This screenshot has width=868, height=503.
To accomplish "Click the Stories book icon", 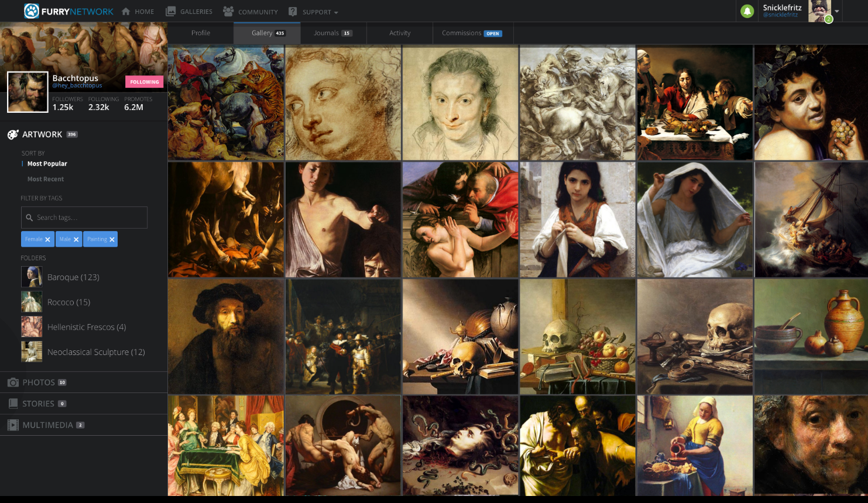I will (13, 404).
